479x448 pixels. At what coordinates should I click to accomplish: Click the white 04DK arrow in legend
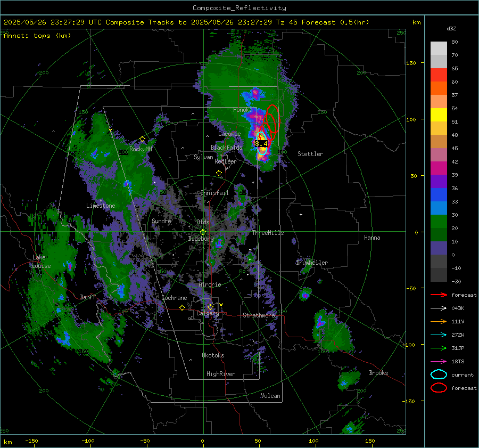pyautogui.click(x=439, y=308)
